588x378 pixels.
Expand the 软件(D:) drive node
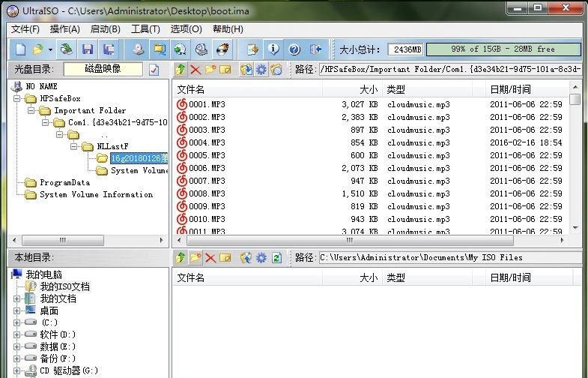(x=16, y=334)
